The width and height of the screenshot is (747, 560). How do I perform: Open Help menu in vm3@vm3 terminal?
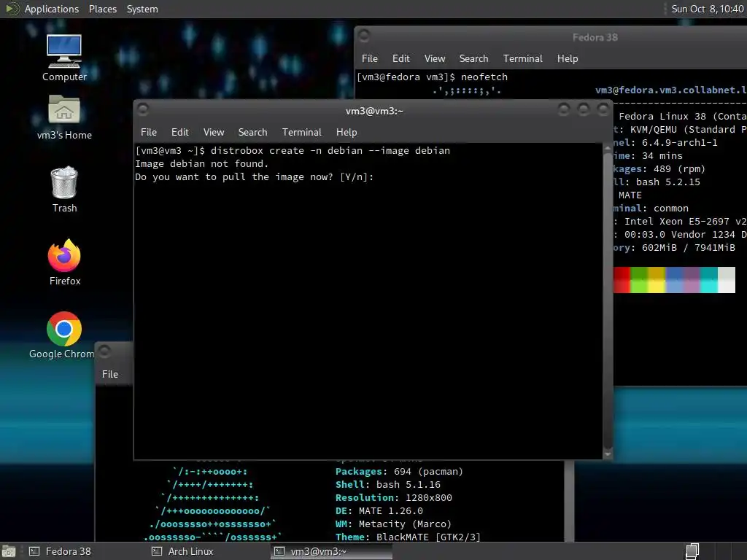tap(347, 132)
